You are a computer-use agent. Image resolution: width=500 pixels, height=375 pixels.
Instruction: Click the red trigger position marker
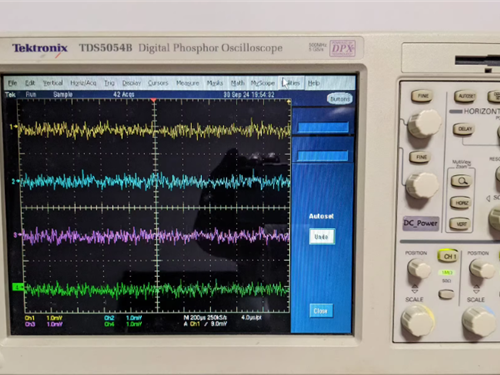click(153, 100)
